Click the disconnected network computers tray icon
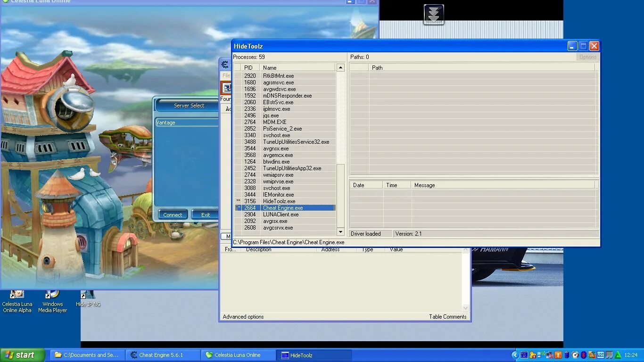The width and height of the screenshot is (644, 362). 550,355
